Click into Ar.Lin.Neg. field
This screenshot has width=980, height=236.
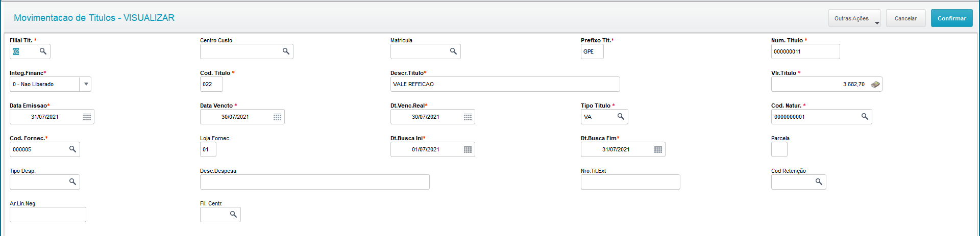48,215
